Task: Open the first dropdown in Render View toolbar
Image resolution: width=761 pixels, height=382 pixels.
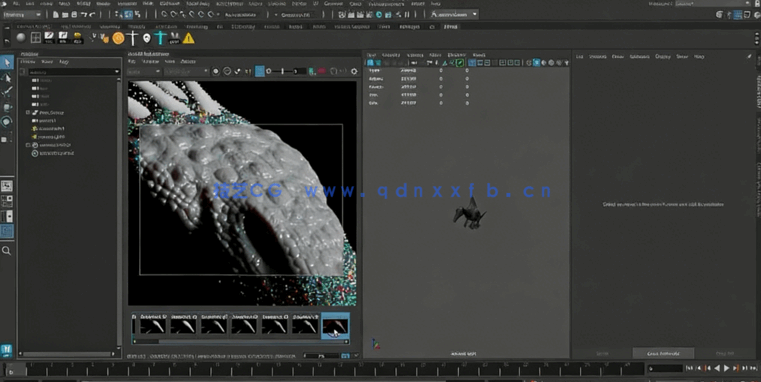Action: point(144,71)
